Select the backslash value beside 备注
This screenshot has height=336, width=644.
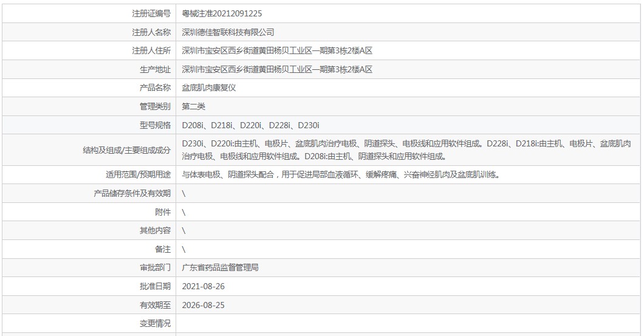(183, 250)
